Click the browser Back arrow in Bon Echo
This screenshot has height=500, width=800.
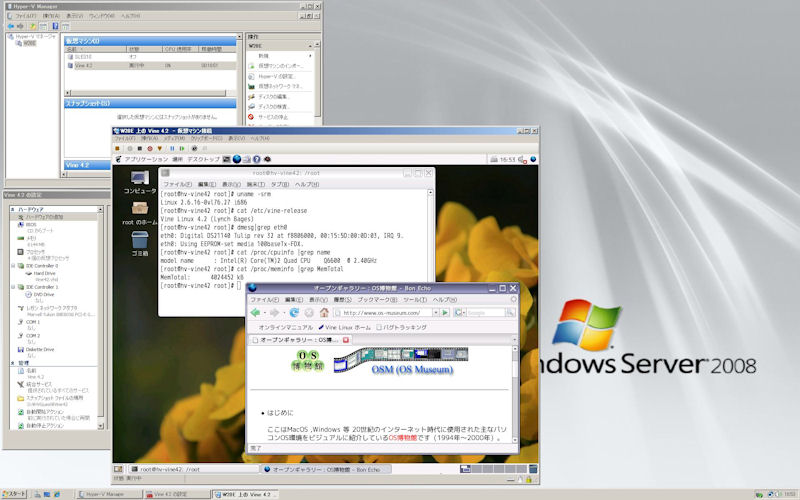click(x=255, y=312)
